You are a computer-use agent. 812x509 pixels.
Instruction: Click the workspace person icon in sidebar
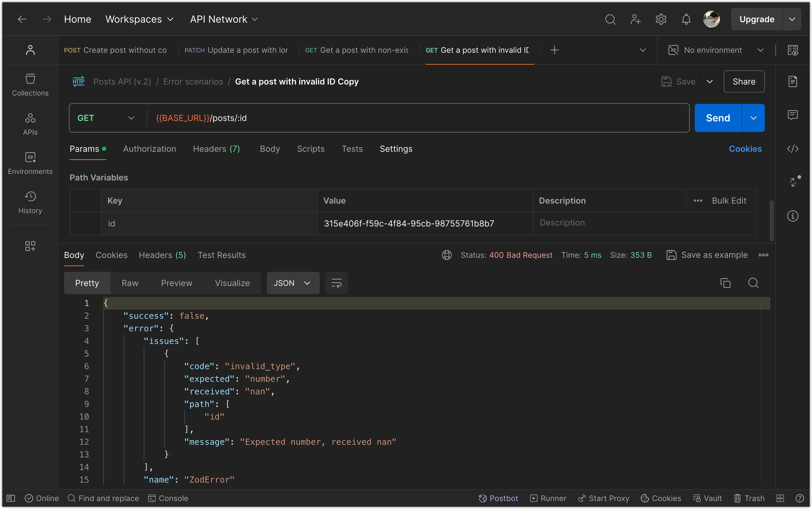click(x=30, y=50)
